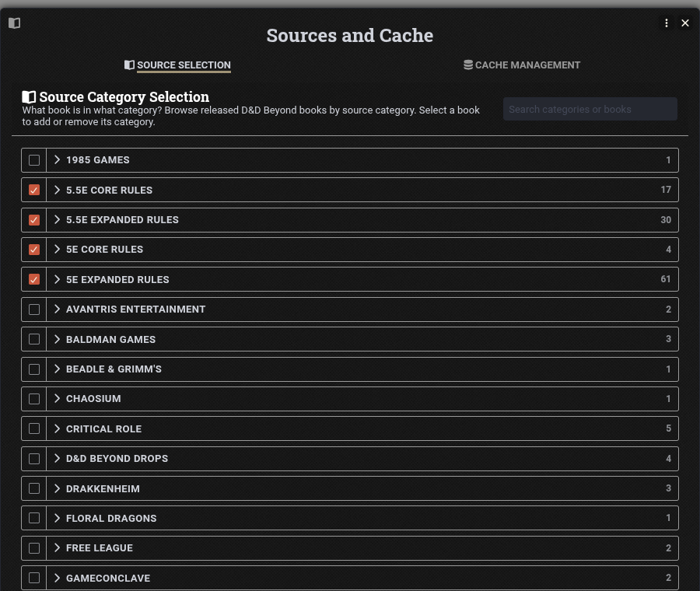Click the FREE LEAGUE label
Screen dimensions: 700x591
[x=99, y=548]
